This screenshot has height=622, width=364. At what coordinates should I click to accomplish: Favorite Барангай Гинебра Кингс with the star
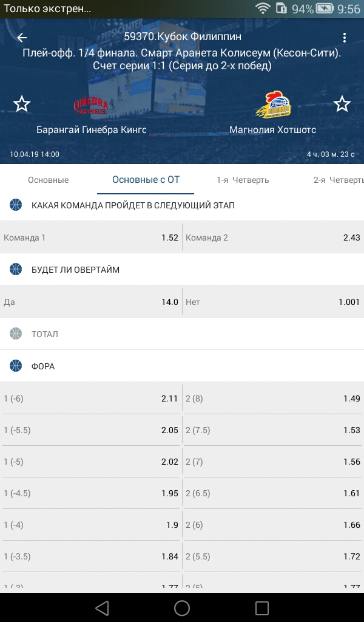coord(22,104)
